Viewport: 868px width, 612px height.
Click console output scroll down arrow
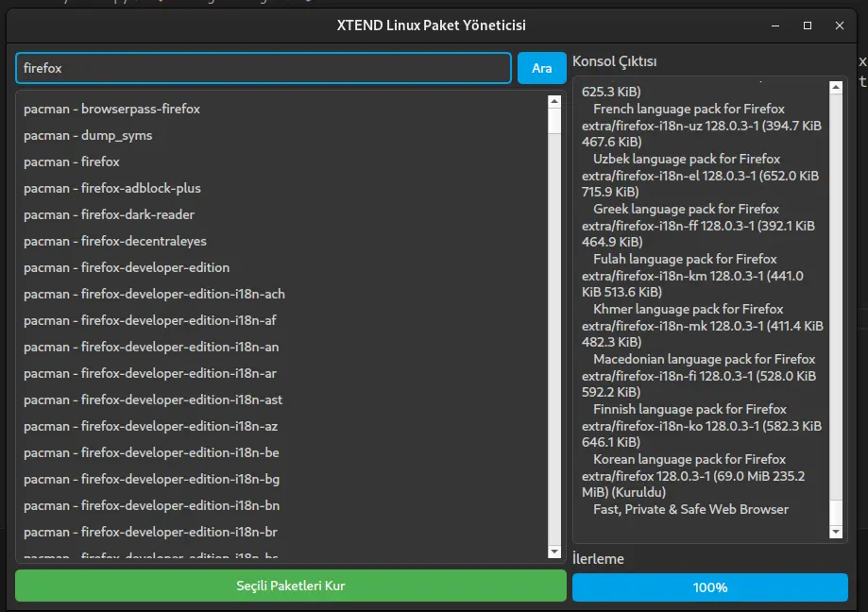click(x=836, y=532)
